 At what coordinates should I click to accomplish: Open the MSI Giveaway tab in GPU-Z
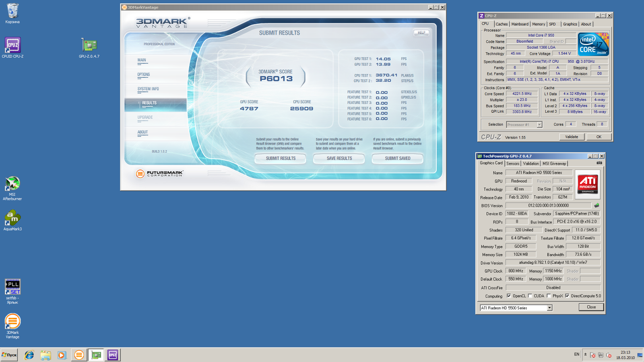[554, 163]
